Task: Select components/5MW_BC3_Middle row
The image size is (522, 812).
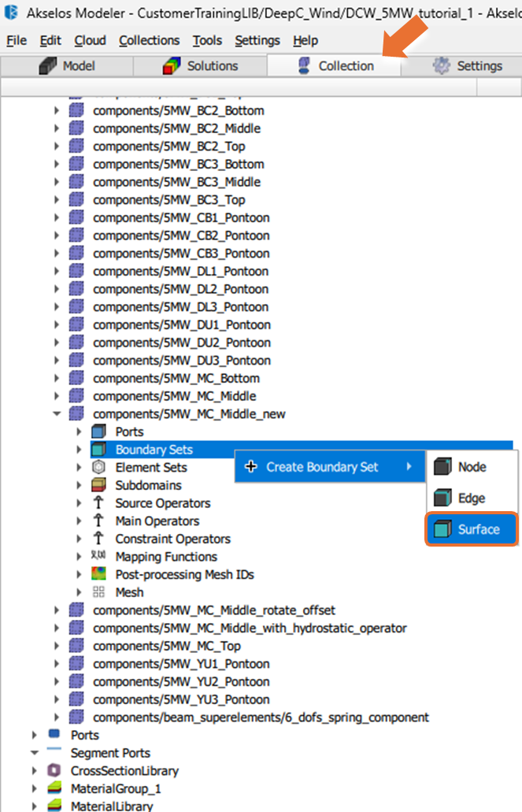Action: pos(176,182)
